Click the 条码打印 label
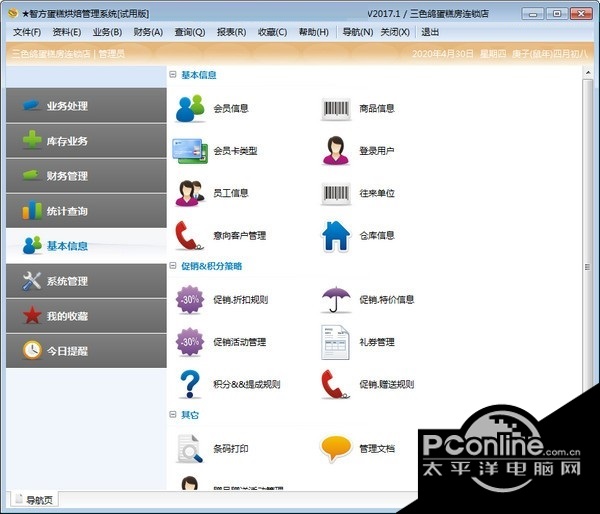The image size is (600, 514). tap(231, 449)
